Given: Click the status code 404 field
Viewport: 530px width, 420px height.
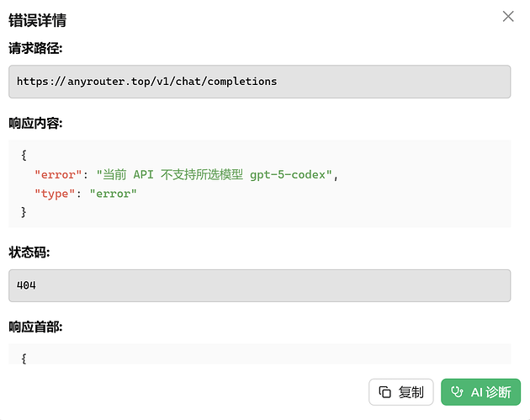Looking at the screenshot, I should coord(260,285).
